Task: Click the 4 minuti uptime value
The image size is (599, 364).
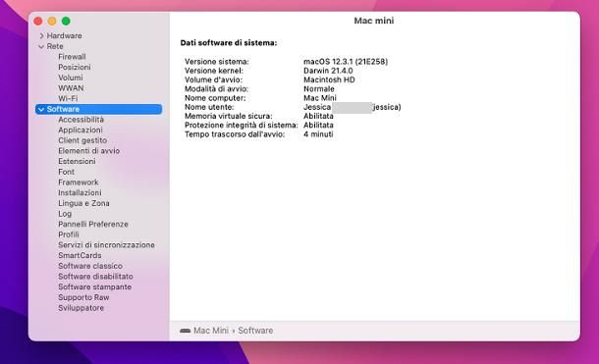Action: [318, 134]
